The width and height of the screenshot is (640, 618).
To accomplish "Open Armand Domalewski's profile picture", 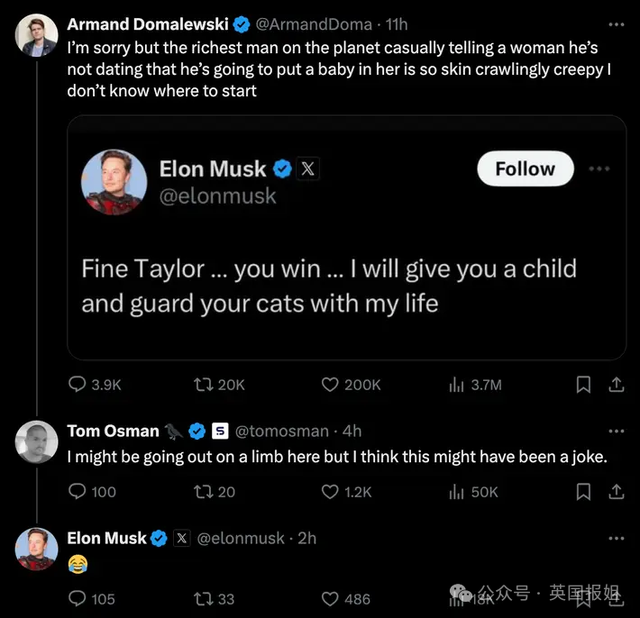I will point(37,35).
